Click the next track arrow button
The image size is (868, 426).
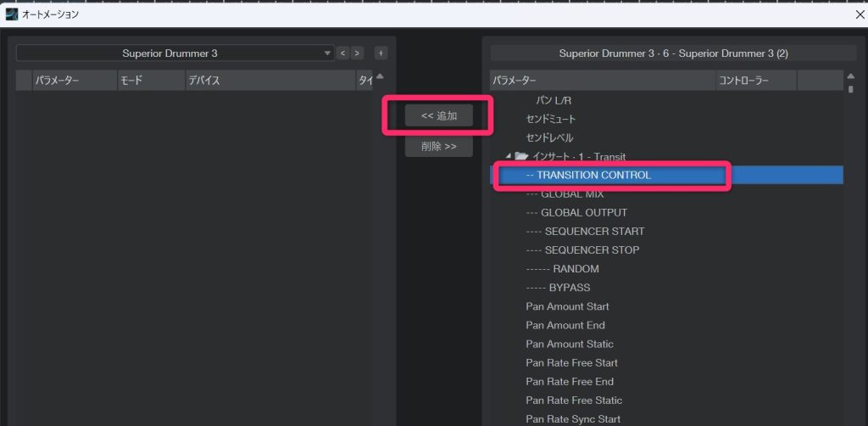(x=358, y=53)
